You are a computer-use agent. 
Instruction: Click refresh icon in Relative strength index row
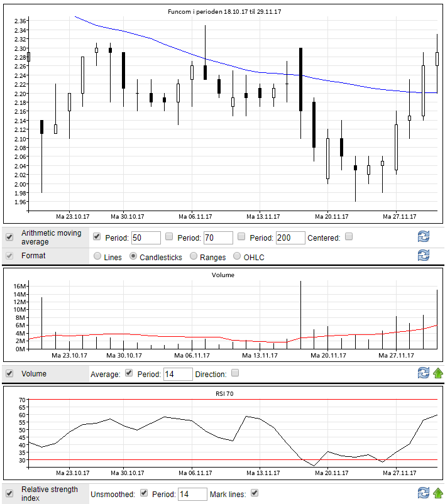tap(424, 493)
